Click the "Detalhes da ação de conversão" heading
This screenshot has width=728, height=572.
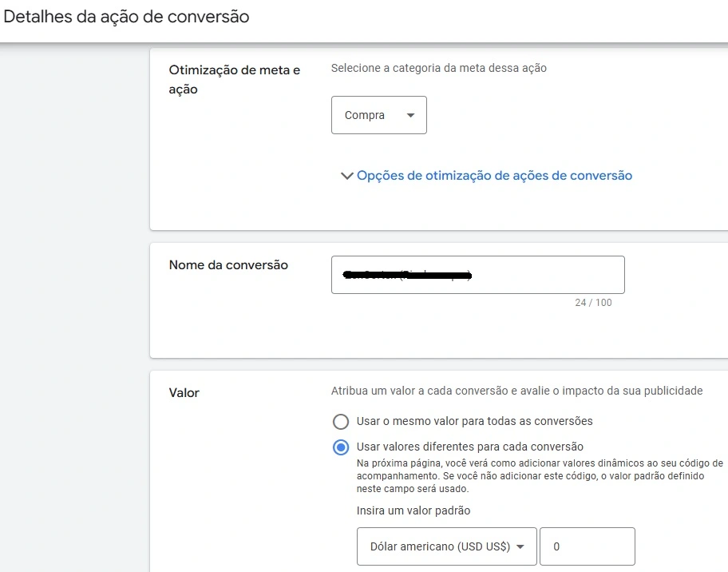tap(126, 16)
